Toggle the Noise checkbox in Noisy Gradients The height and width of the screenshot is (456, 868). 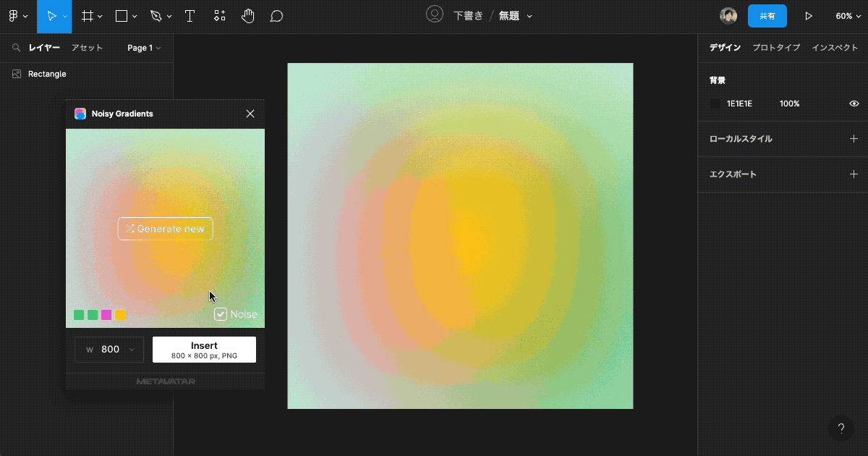pos(220,314)
